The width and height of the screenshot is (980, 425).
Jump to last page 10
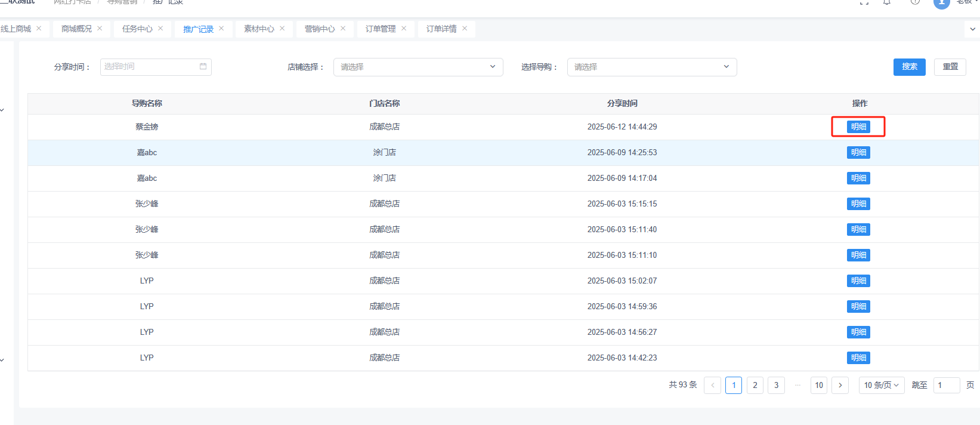pos(818,385)
